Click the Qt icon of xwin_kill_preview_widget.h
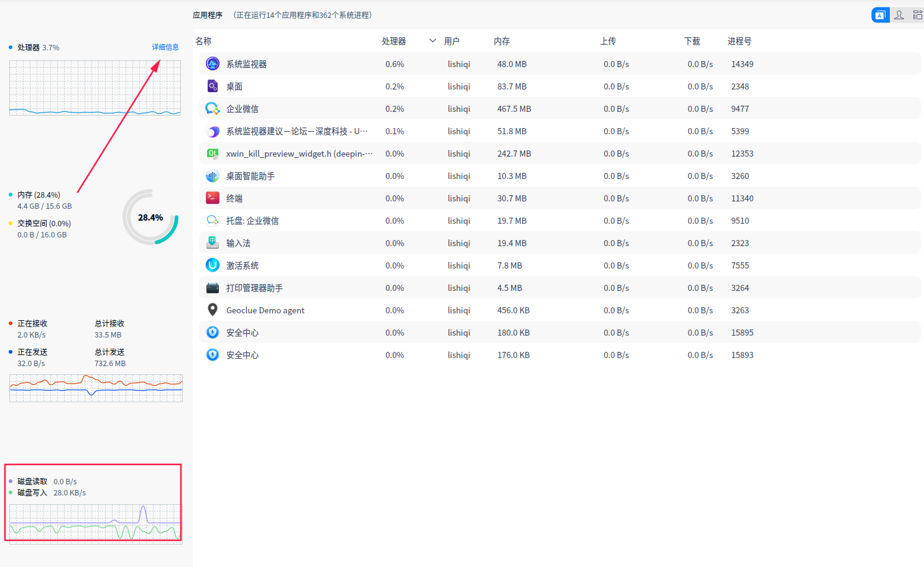The height and width of the screenshot is (567, 924). pyautogui.click(x=213, y=154)
